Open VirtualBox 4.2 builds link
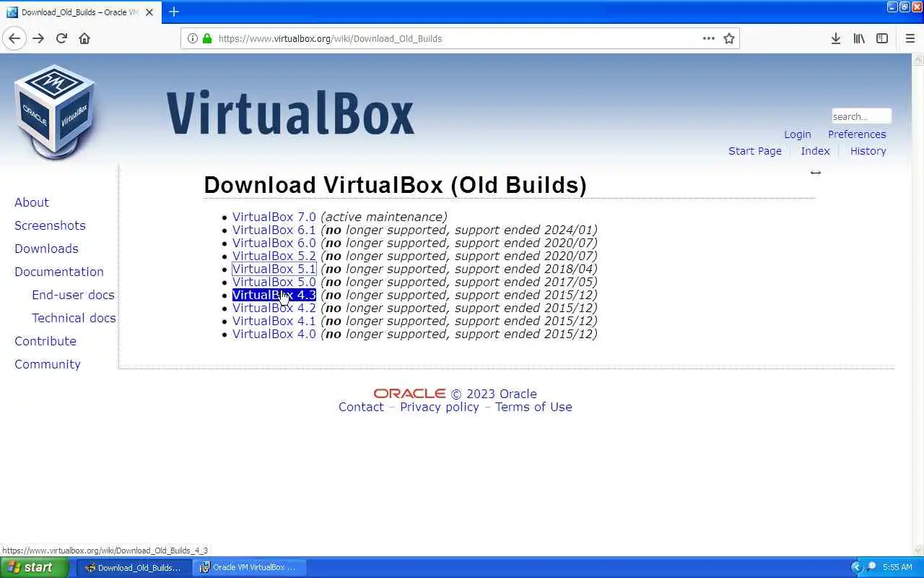924x578 pixels. (x=274, y=308)
